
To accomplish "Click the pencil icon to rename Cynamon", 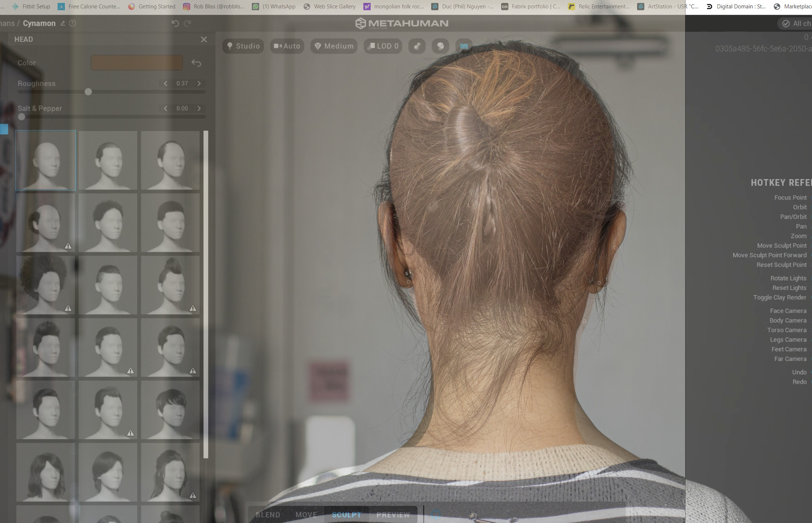I will 63,23.
